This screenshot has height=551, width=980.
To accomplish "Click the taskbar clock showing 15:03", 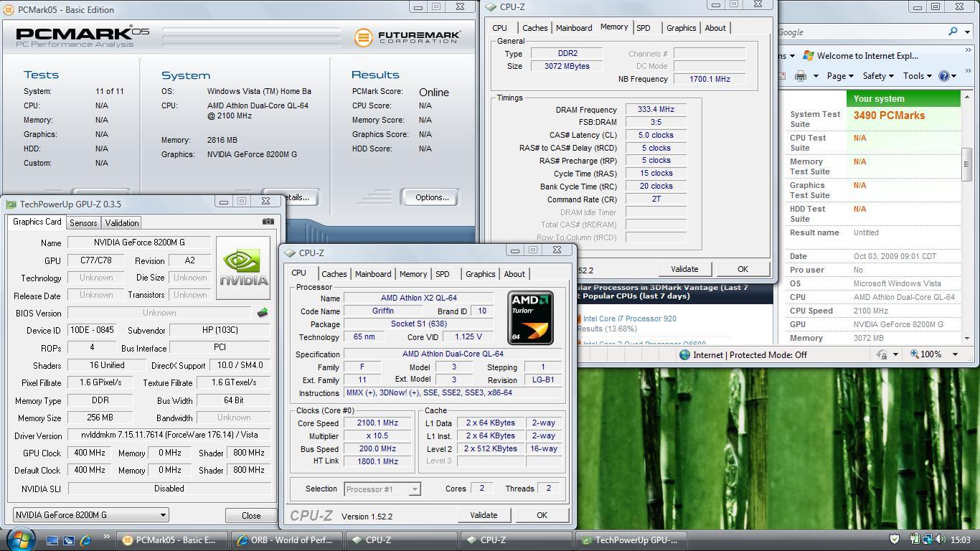I will (960, 540).
